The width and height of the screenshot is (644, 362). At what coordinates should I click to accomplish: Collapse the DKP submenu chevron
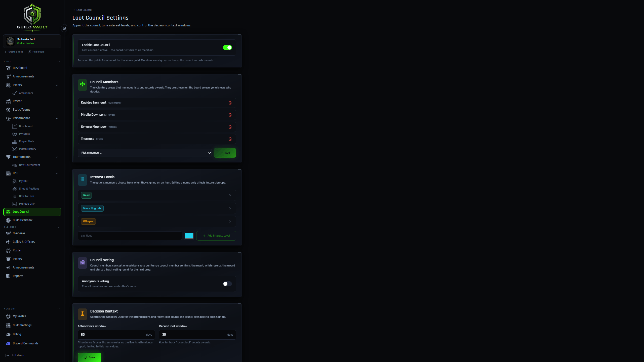[x=57, y=173]
